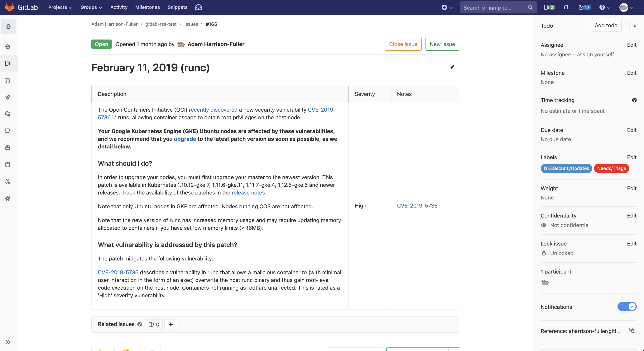
Task: Edit the Assignee field
Action: click(x=632, y=45)
